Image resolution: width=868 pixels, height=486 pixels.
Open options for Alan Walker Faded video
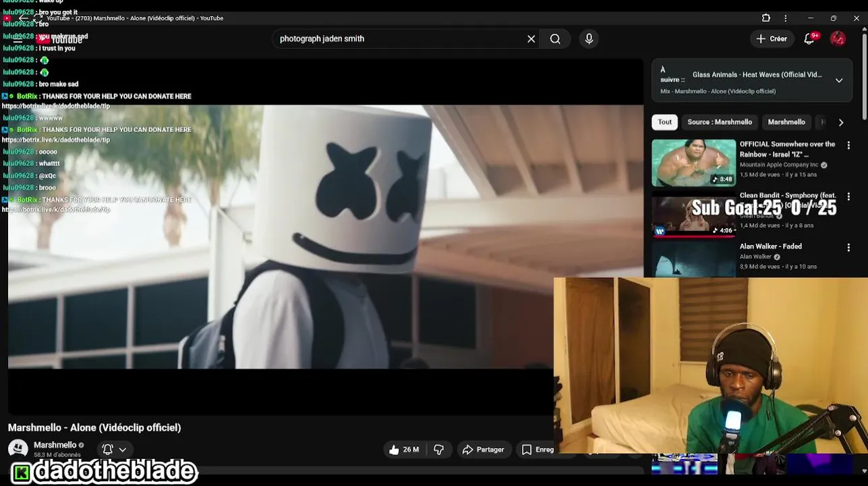[848, 248]
